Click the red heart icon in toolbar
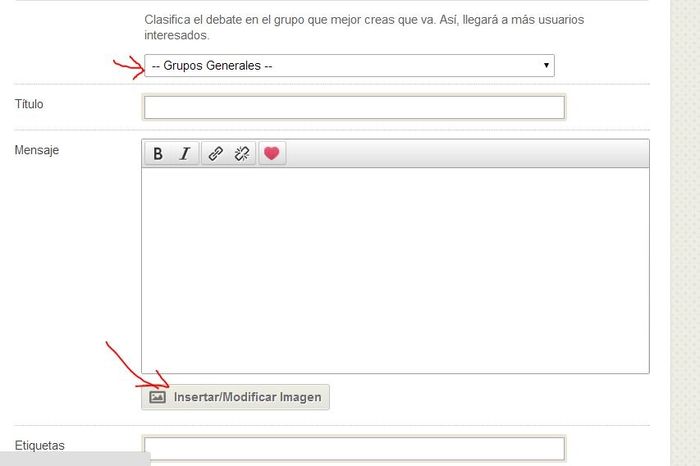700x466 pixels. pos(271,154)
